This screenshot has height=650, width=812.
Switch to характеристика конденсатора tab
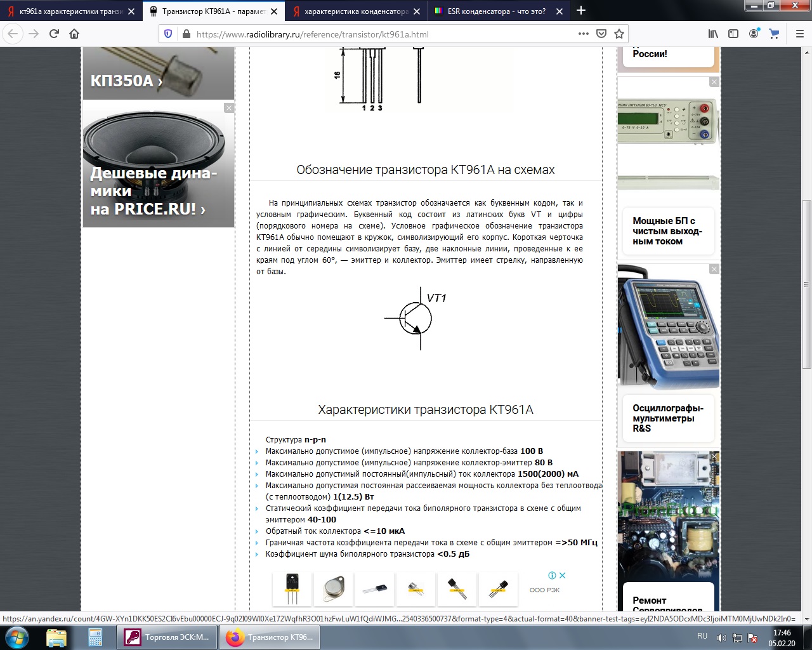355,11
